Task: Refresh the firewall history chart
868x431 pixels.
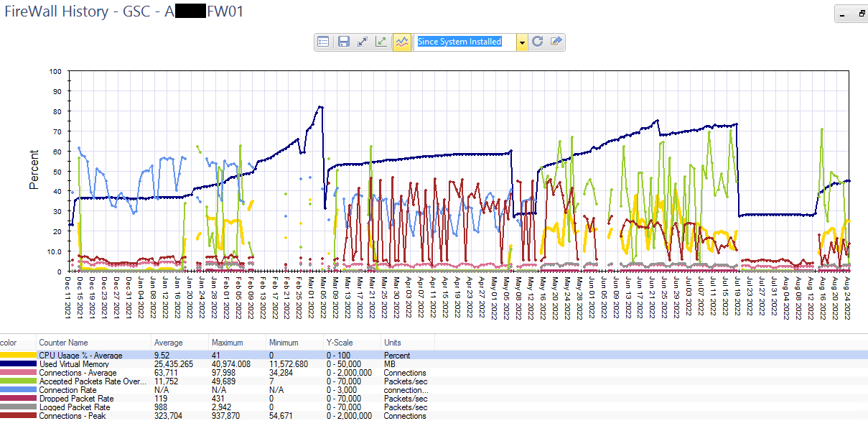Action: (537, 42)
